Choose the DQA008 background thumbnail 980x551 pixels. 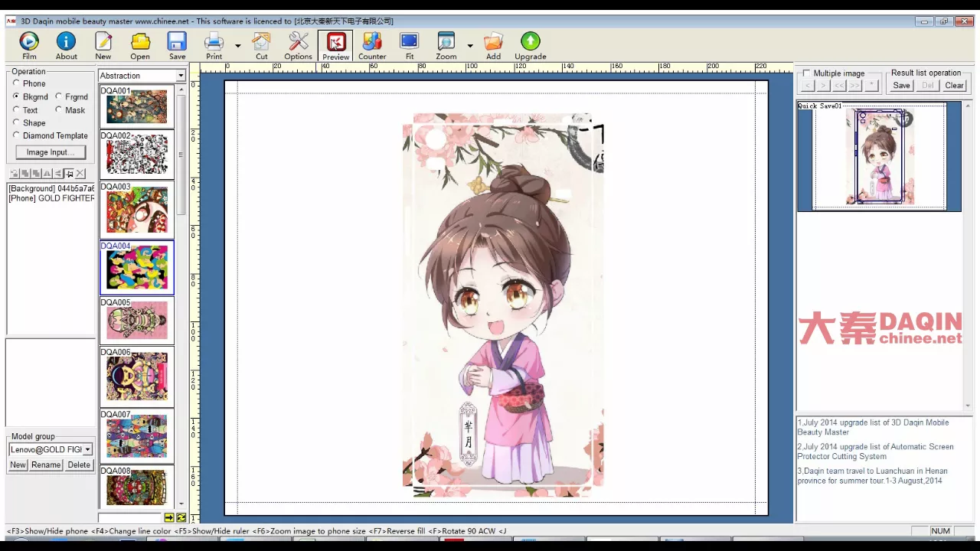137,487
